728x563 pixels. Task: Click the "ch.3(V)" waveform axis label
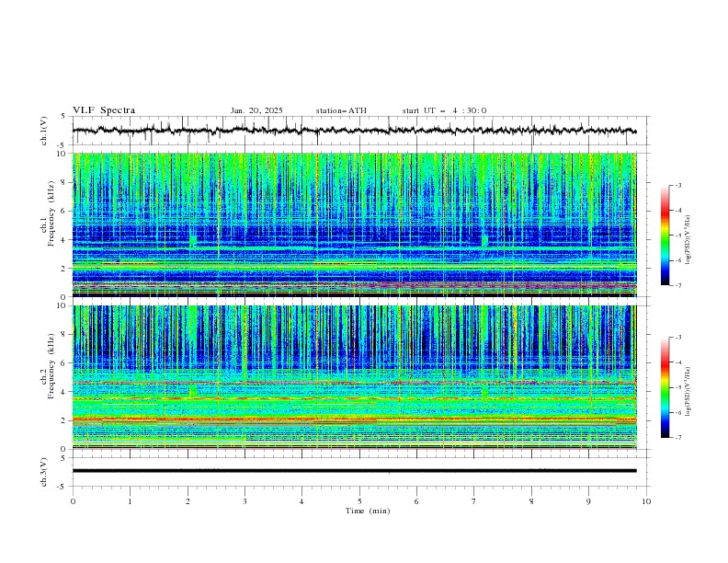point(44,472)
